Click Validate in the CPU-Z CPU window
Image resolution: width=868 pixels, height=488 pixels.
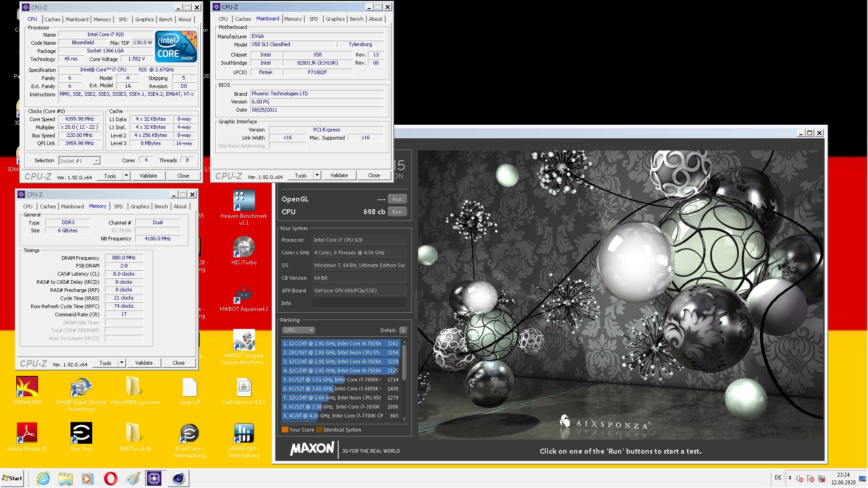(x=148, y=176)
